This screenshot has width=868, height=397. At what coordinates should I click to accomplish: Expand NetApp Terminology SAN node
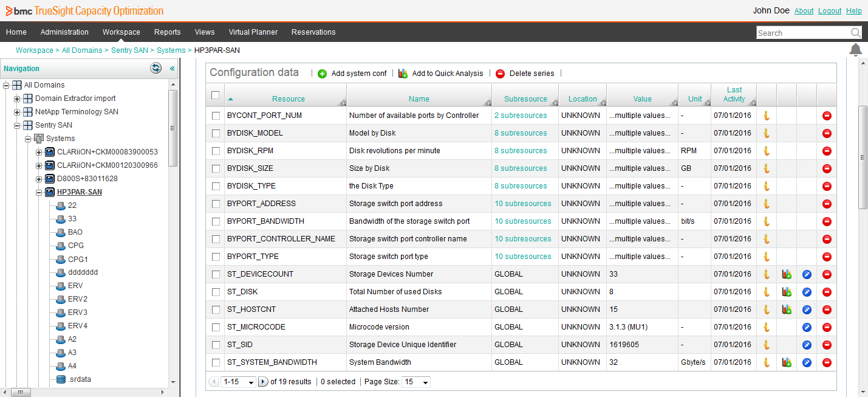click(x=17, y=112)
